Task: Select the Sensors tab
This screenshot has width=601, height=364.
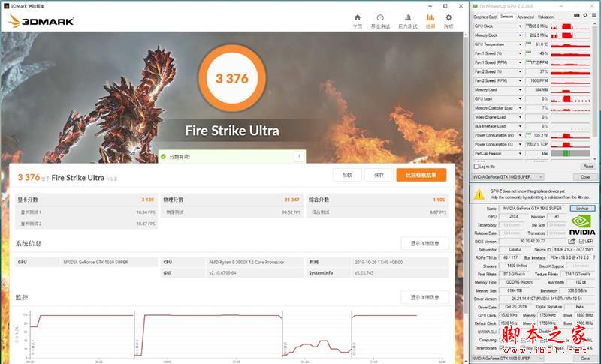Action: click(506, 17)
